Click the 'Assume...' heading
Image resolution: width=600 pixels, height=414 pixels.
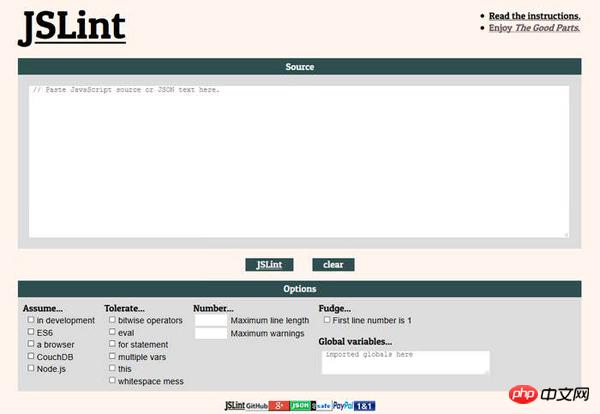point(42,308)
